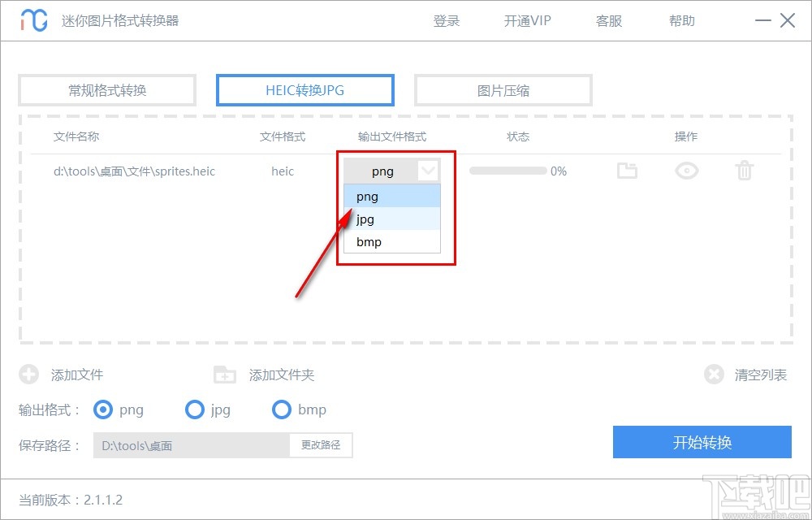
Task: Switch to the 图片压缩 tab
Action: coord(503,90)
